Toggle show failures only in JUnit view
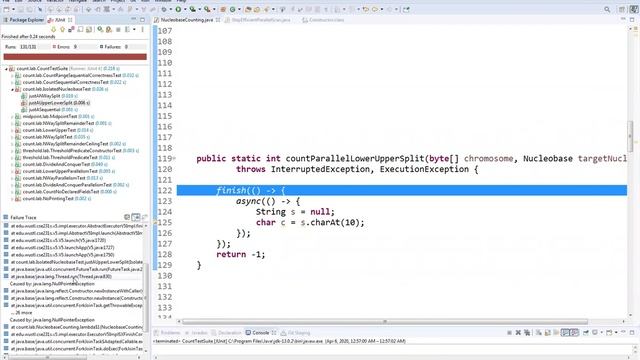 click(71, 29)
